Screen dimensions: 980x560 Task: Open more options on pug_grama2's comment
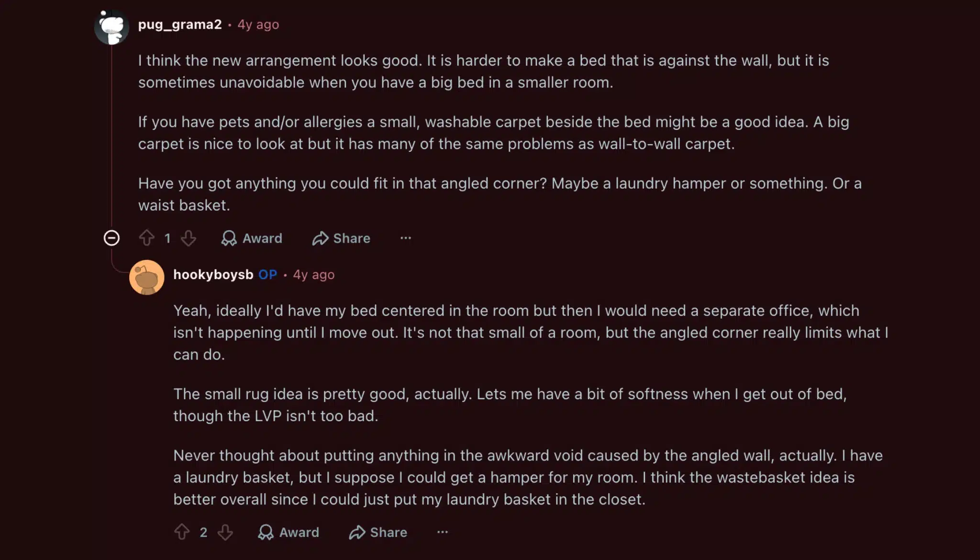click(x=406, y=238)
